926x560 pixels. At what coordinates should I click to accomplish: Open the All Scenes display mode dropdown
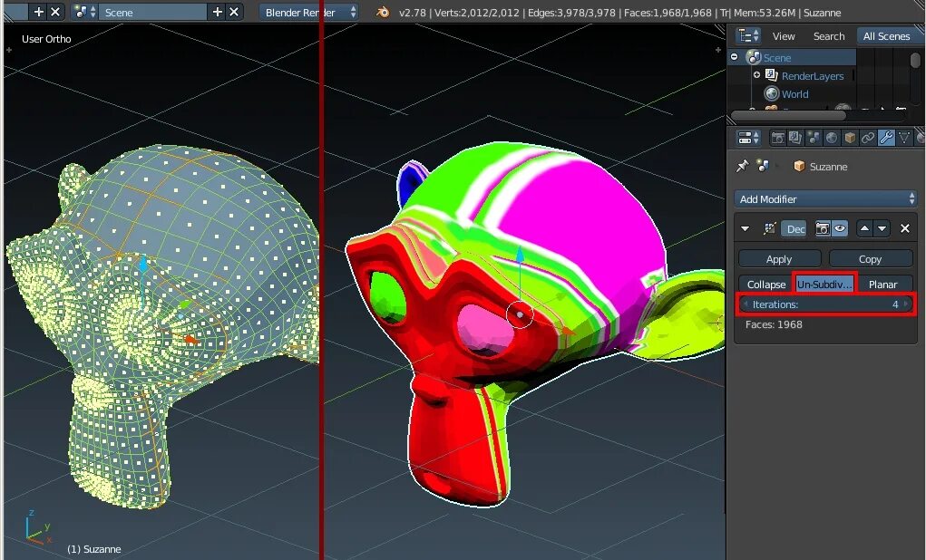point(890,36)
